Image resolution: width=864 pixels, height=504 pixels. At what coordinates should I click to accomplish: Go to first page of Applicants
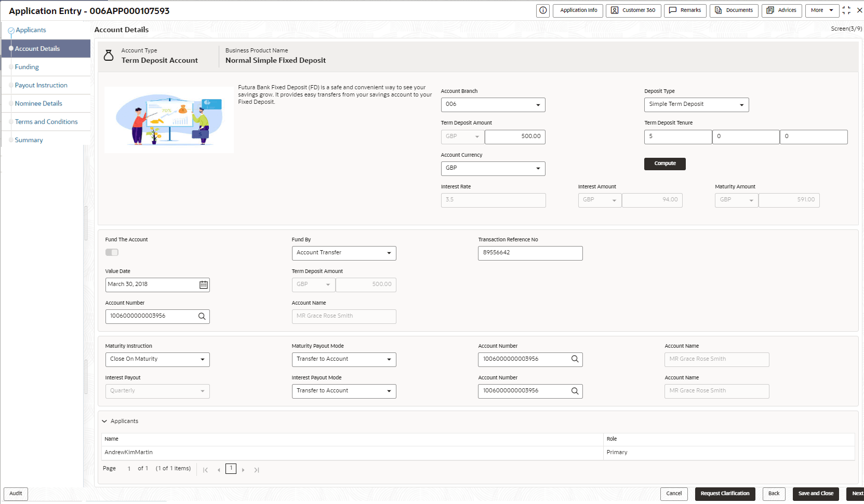(x=205, y=470)
